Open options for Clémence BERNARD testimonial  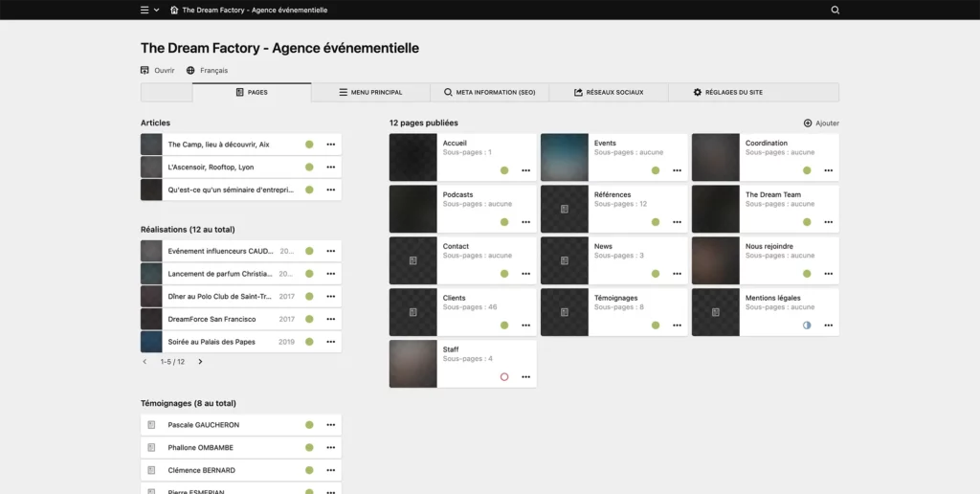pyautogui.click(x=330, y=470)
